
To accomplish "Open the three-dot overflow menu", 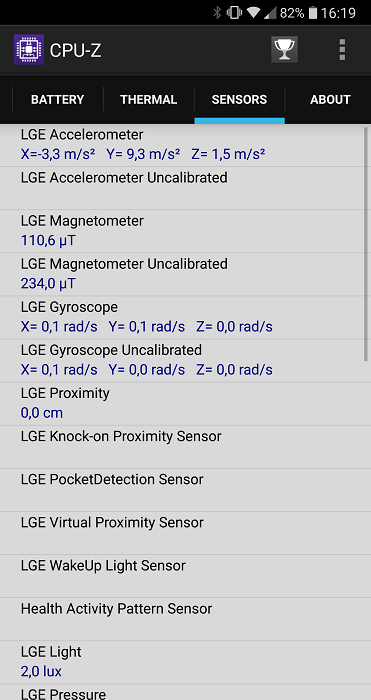I will point(342,50).
